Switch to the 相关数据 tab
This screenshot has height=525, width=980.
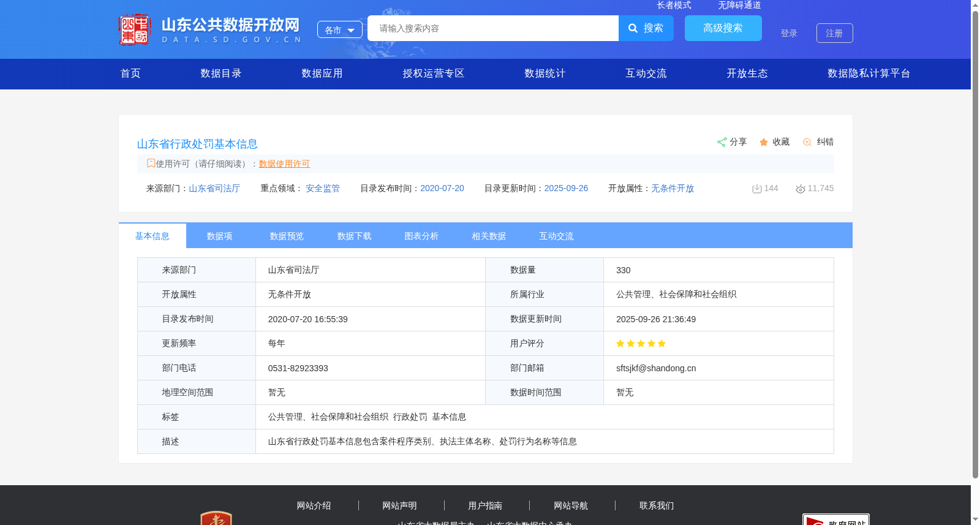(489, 236)
